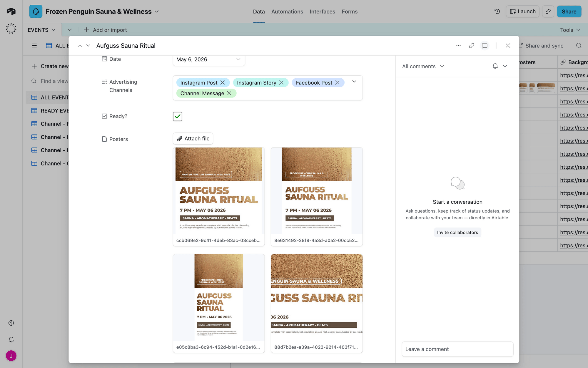Remove the Instagram Post tag
This screenshot has height=368, width=588.
(x=223, y=83)
